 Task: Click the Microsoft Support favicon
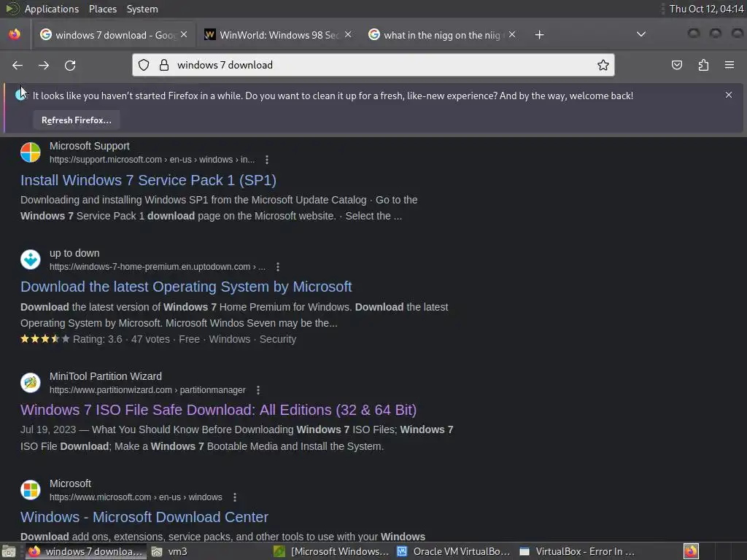(x=31, y=152)
